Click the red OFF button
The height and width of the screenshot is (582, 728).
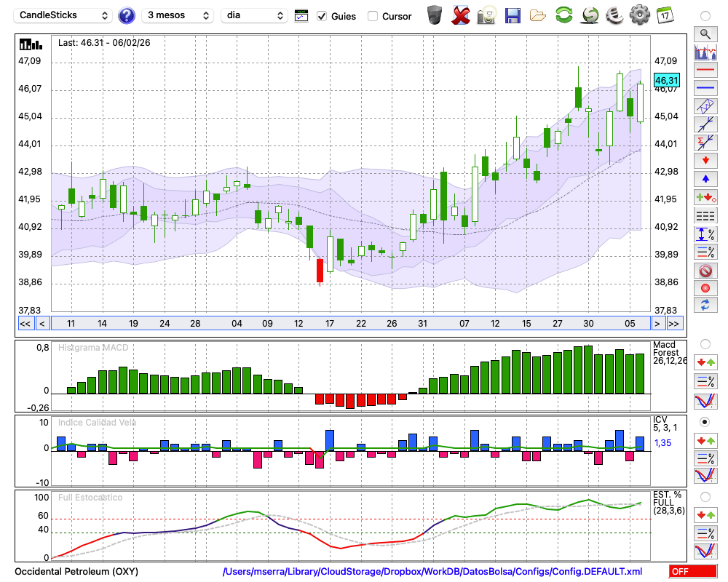[x=692, y=572]
